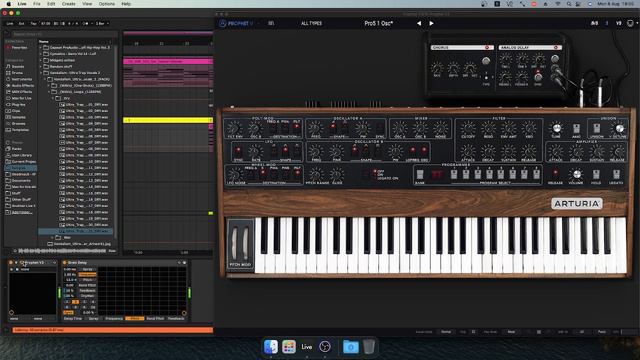Adjust the filter CUTOFF knob
Screen dimensions: 640x360
pos(468,128)
